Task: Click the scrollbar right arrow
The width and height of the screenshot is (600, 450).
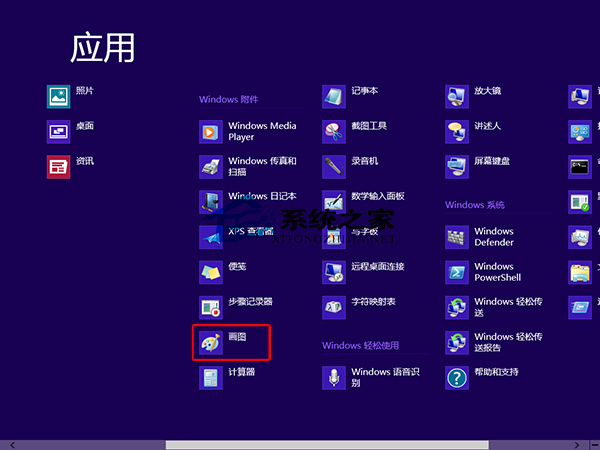Action: (577, 445)
